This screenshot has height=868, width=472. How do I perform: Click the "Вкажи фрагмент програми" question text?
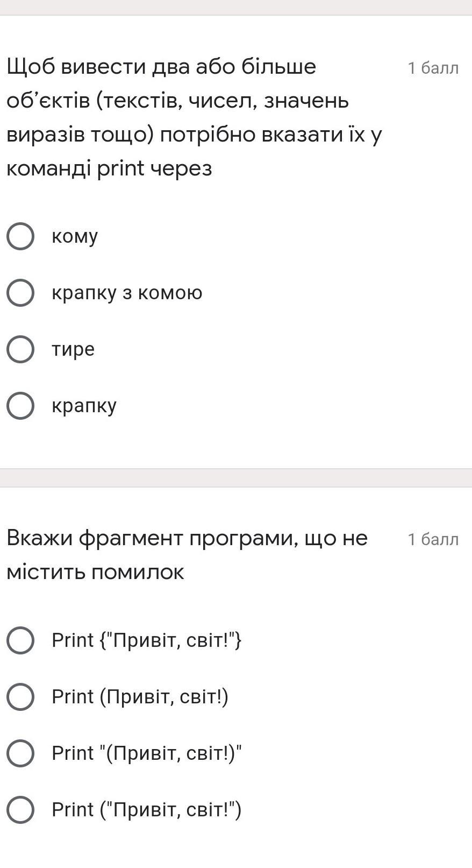pos(187,554)
